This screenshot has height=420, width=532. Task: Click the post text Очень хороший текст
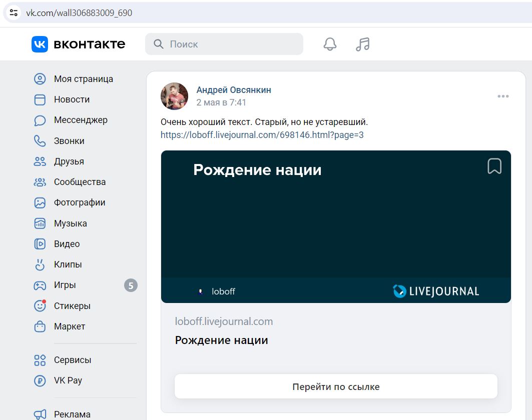pyautogui.click(x=264, y=122)
